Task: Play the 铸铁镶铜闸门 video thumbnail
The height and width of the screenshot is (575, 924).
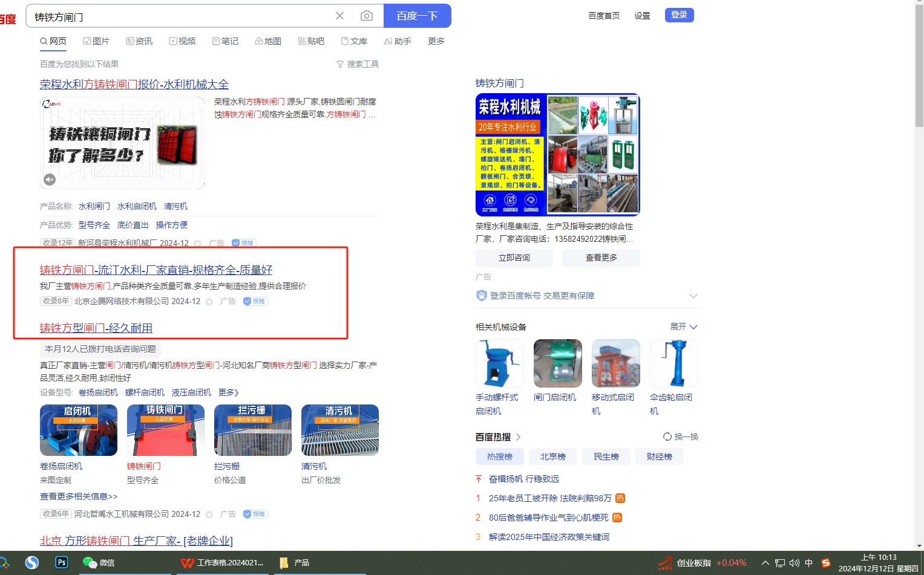Action: click(122, 143)
